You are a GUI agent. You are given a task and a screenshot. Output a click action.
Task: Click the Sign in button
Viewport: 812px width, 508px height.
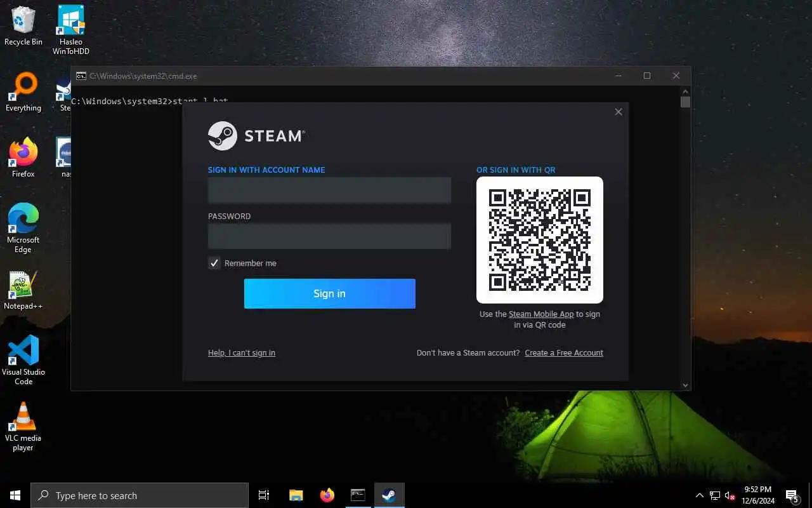[330, 293]
